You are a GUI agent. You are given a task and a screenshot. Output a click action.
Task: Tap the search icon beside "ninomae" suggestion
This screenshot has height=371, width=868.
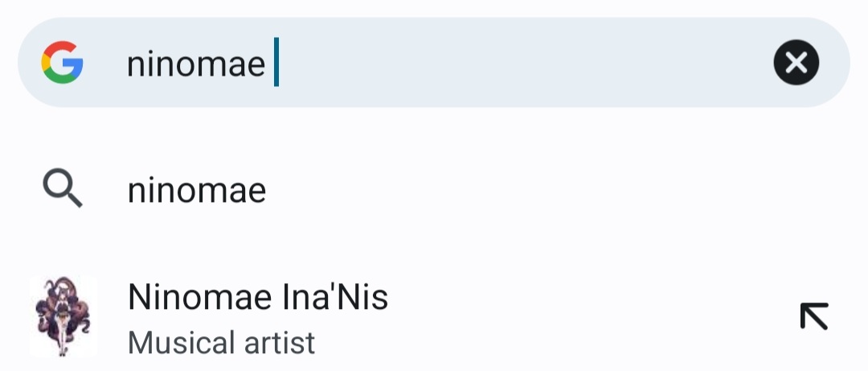coord(63,191)
